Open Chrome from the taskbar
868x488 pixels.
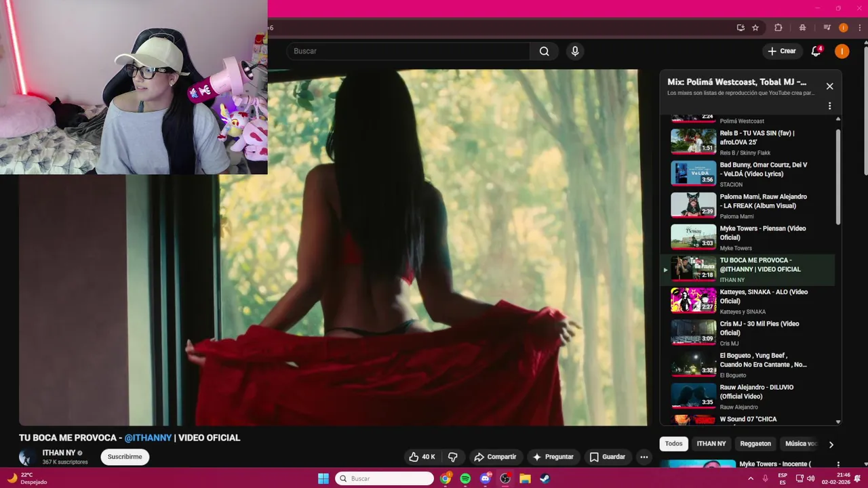click(x=446, y=479)
